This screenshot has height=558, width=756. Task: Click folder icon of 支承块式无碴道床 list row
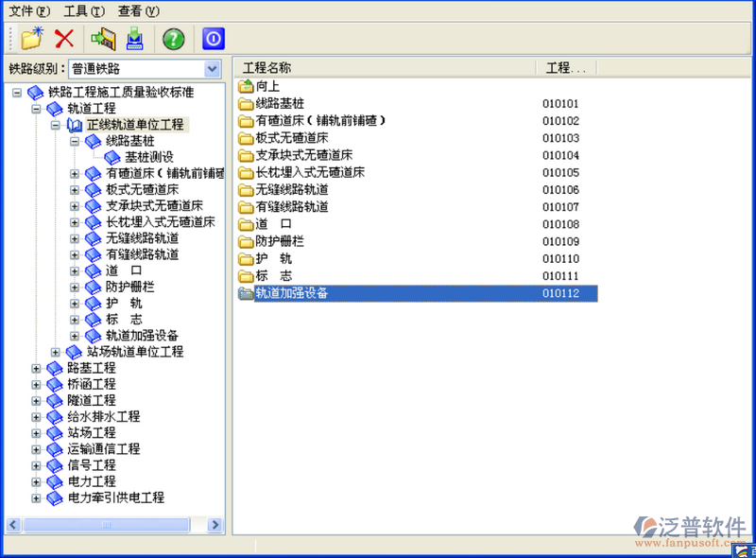[x=246, y=155]
